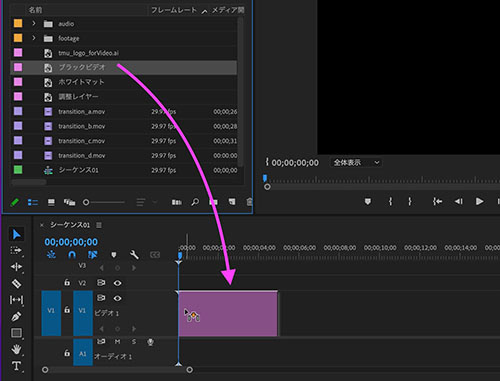Toggle timeline snapping magnet
500x381 pixels.
point(72,255)
